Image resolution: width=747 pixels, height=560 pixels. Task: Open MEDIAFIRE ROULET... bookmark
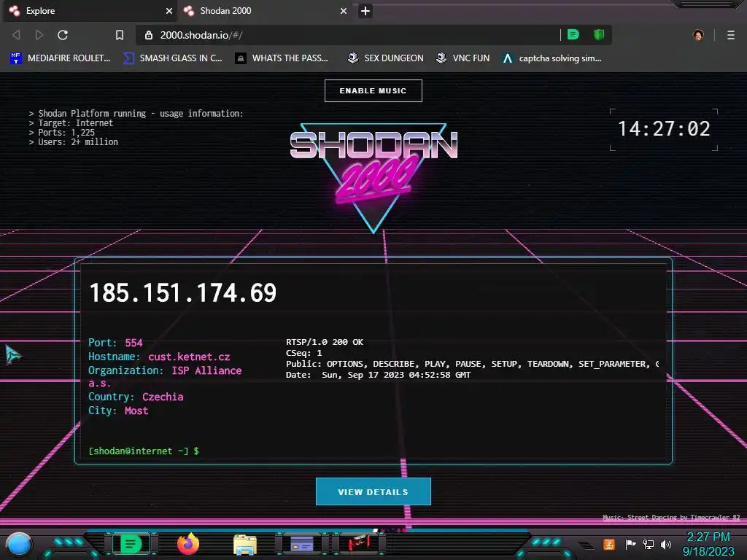pos(60,58)
